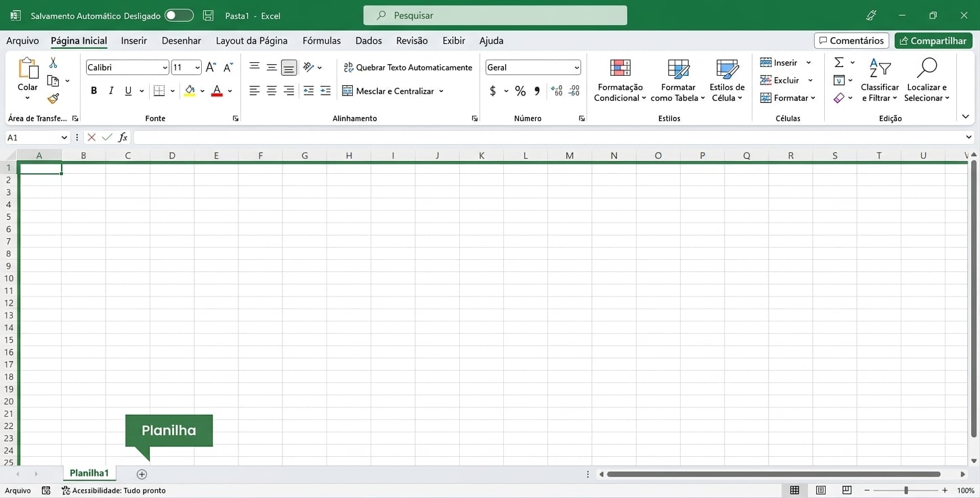Click the Colar paste icon
980x498 pixels.
click(28, 68)
